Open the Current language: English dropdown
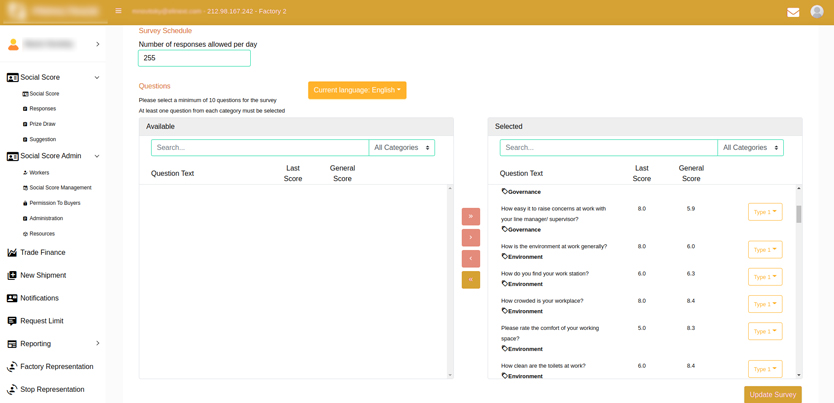The height and width of the screenshot is (403, 834). 357,90
